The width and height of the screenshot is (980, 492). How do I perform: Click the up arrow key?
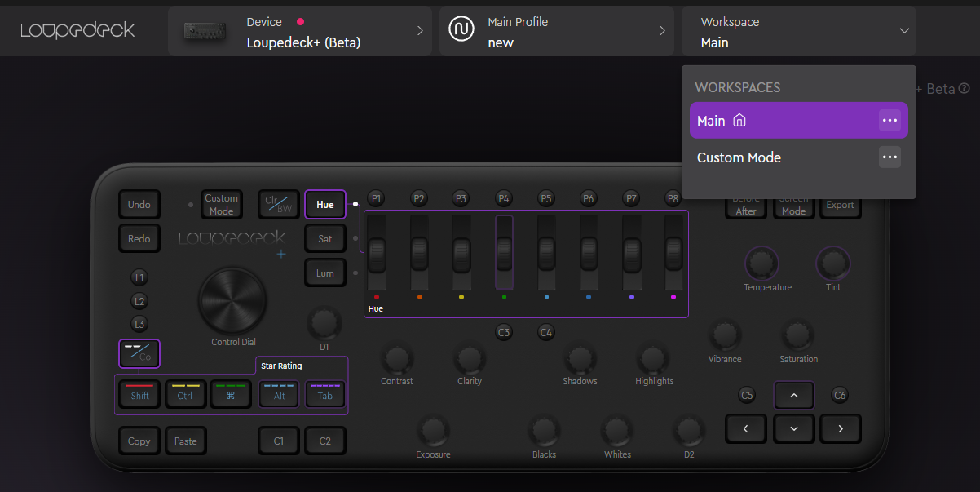(794, 396)
